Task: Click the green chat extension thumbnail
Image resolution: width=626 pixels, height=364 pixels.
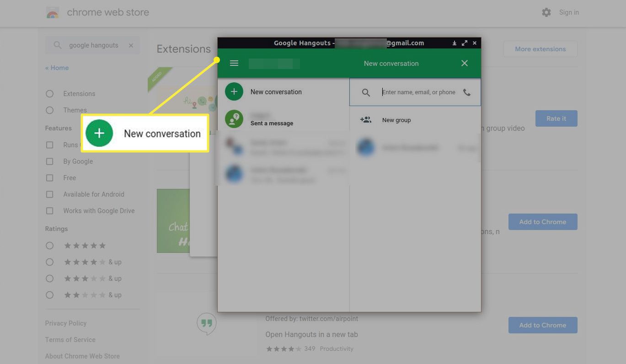Action: pos(173,221)
